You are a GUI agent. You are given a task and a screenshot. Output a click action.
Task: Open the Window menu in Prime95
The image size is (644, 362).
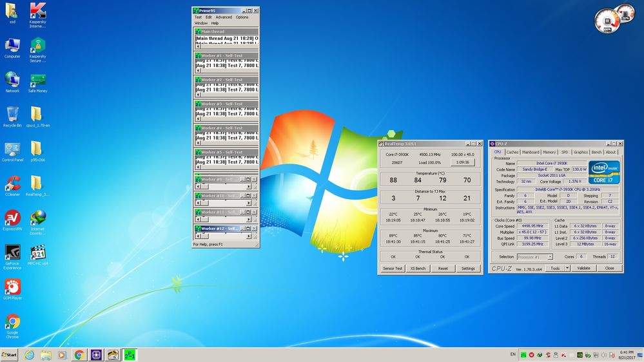(x=201, y=23)
